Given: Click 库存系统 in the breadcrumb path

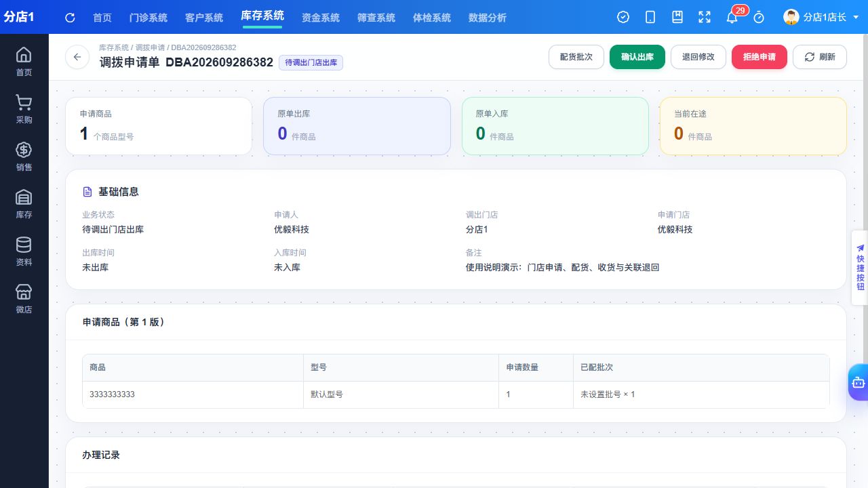Looking at the screenshot, I should (x=114, y=47).
